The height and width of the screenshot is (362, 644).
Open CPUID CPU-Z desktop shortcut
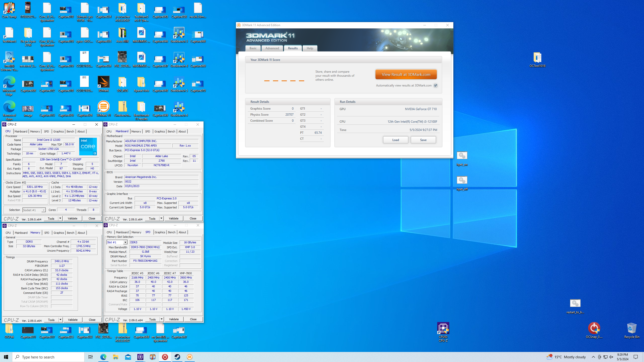443,332
